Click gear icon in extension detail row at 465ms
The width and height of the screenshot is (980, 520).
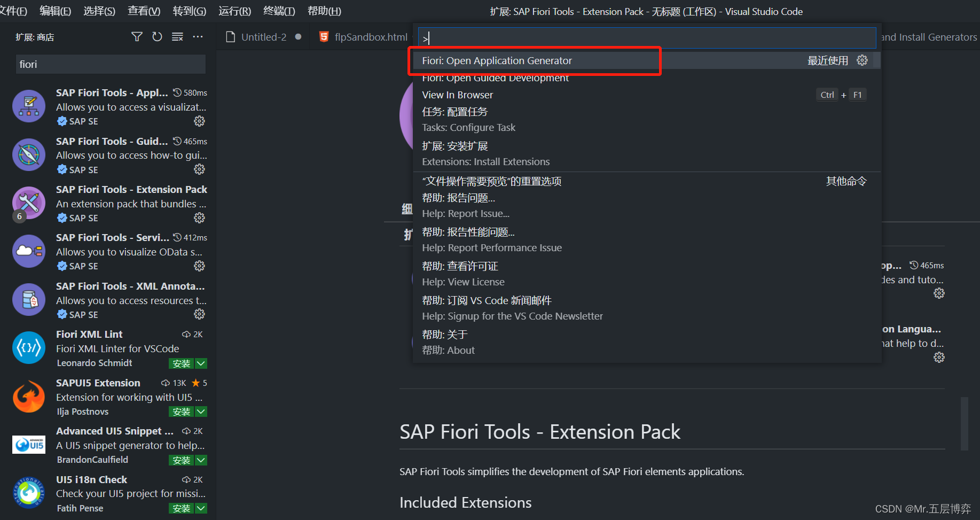939,293
